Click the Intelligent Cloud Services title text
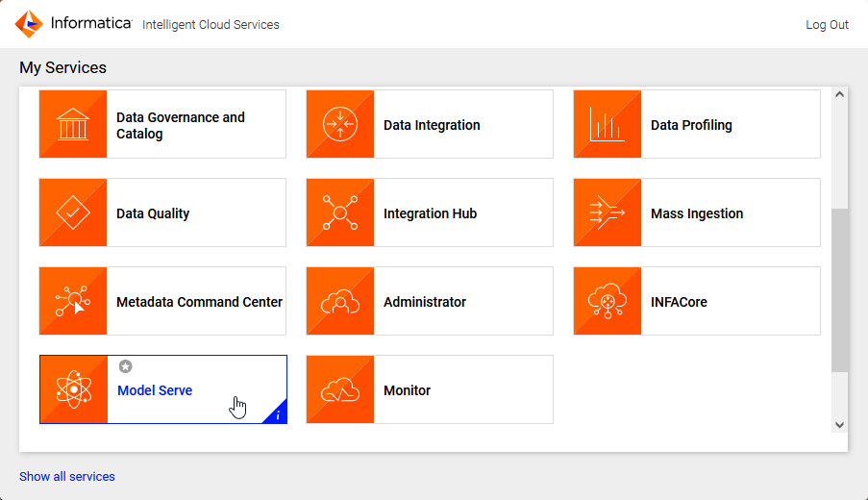Image resolution: width=868 pixels, height=500 pixels. click(211, 25)
